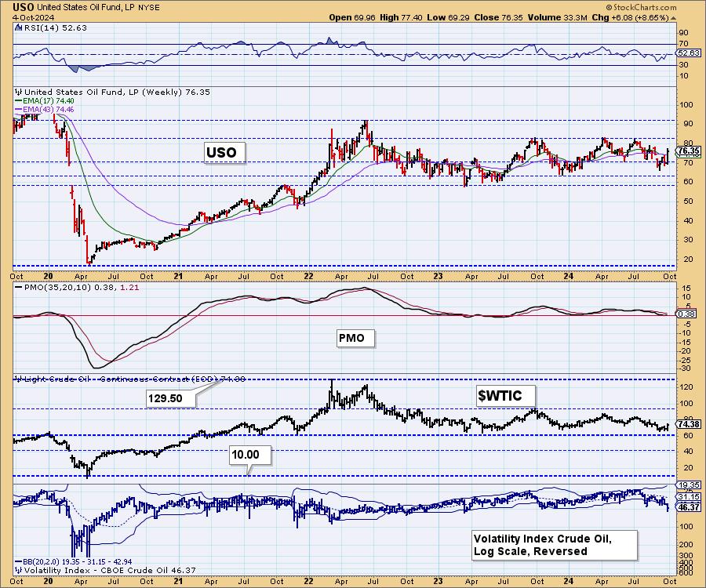The image size is (706, 588).
Task: Click the 120 level on the $WTIC right axis
Action: coord(686,387)
